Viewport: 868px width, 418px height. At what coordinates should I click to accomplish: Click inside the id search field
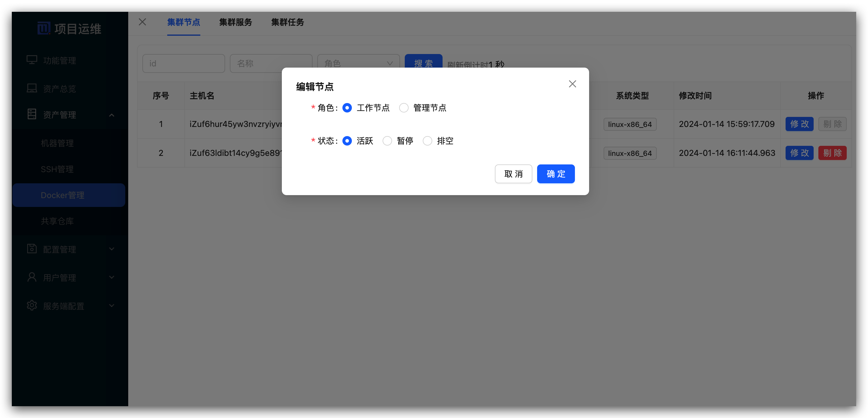184,63
